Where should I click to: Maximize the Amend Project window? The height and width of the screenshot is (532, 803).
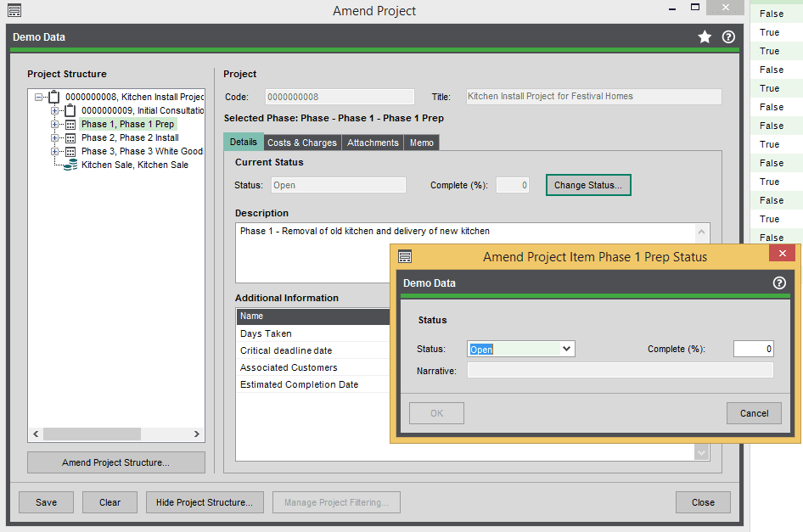pyautogui.click(x=695, y=7)
